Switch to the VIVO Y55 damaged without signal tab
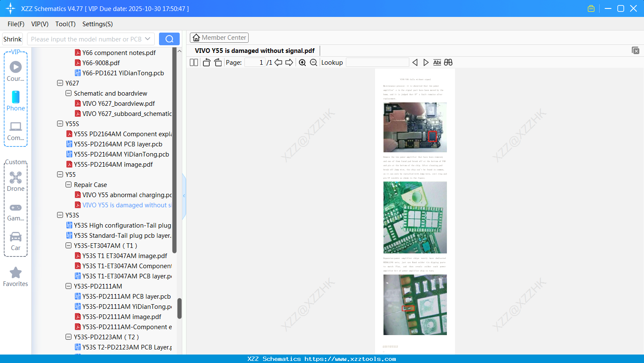This screenshot has height=363, width=644. point(254,50)
